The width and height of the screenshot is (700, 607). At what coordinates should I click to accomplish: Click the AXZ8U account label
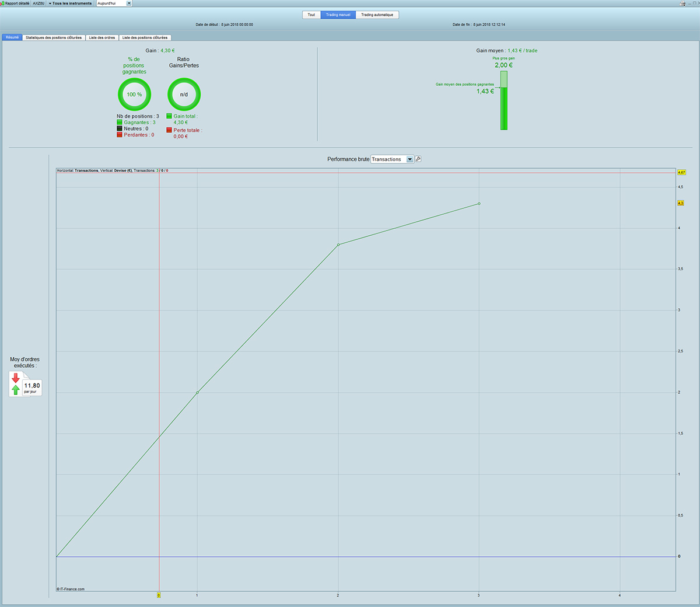[x=38, y=4]
